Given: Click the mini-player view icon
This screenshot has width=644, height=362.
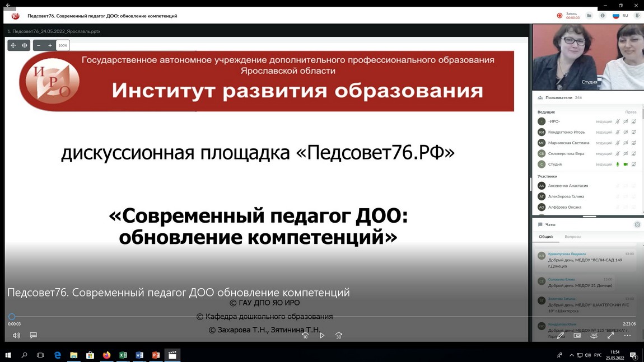Looking at the screenshot, I should pos(577,335).
